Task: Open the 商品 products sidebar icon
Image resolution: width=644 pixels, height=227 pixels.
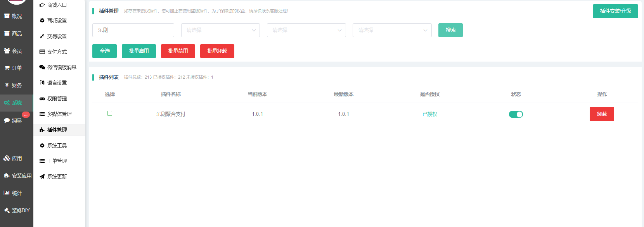Action: pos(7,34)
